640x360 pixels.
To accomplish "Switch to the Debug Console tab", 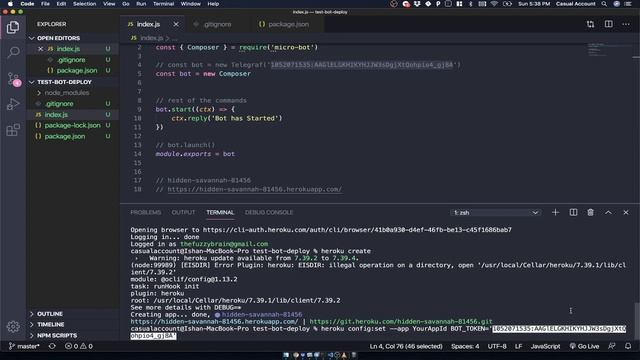I will click(269, 212).
